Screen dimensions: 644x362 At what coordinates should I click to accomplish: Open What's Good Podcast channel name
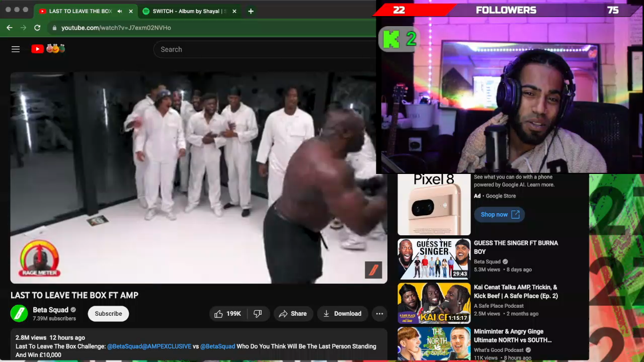(499, 350)
